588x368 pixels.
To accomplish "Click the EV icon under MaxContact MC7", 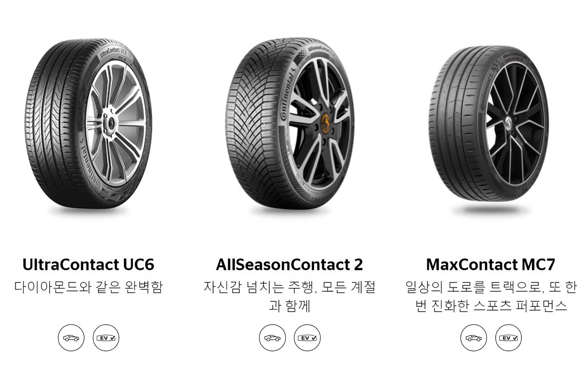I will pos(509,338).
